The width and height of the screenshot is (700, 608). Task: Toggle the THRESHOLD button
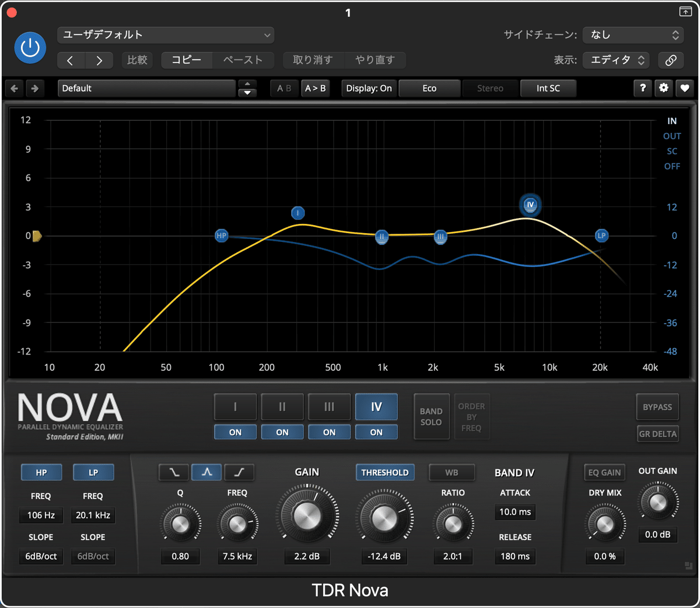385,472
